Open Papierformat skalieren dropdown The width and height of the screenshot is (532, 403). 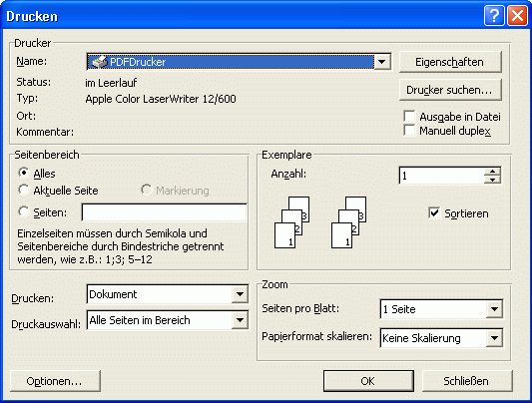[x=494, y=337]
